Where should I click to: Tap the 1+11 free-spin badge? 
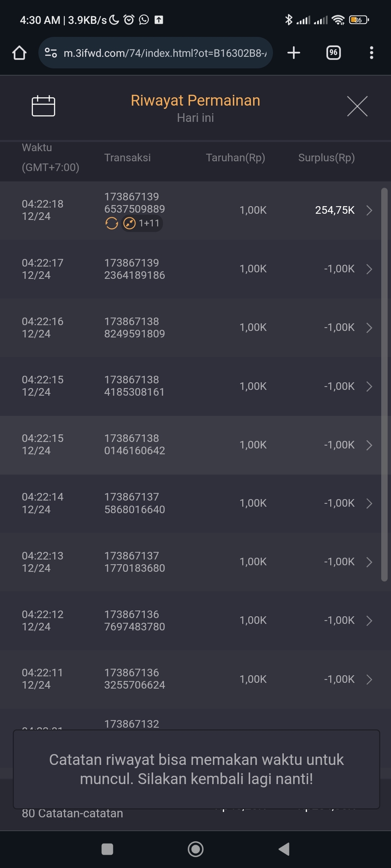(142, 224)
